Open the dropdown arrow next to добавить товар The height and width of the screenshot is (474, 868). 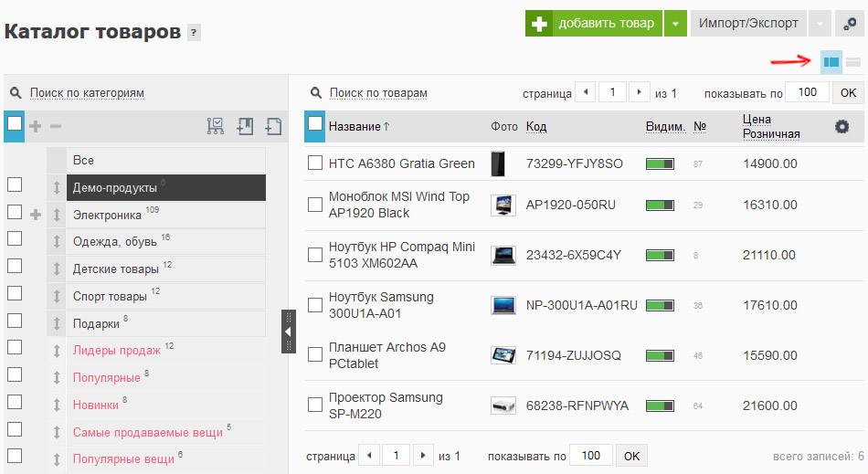pos(675,24)
